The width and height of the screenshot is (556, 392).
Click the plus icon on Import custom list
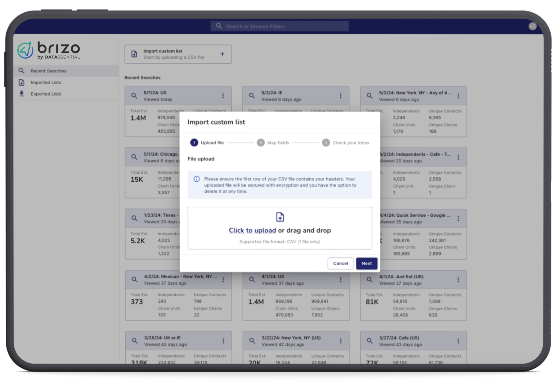click(222, 54)
